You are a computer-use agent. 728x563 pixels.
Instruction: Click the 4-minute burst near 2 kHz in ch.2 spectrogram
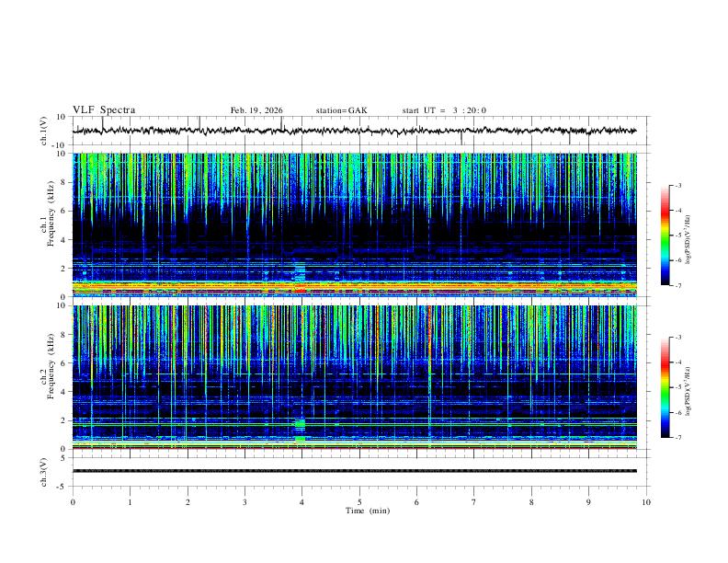point(301,424)
